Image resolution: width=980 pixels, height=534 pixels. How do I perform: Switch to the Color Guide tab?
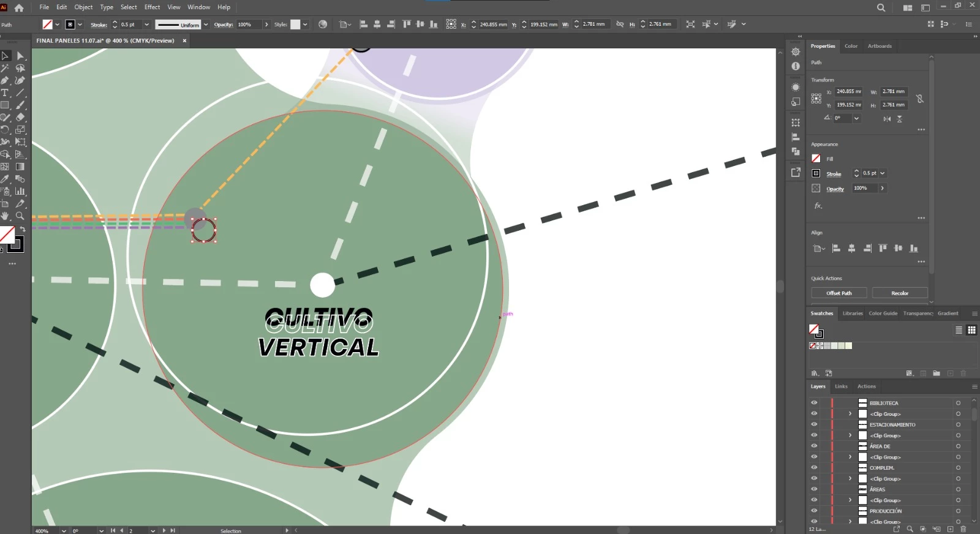pos(883,314)
